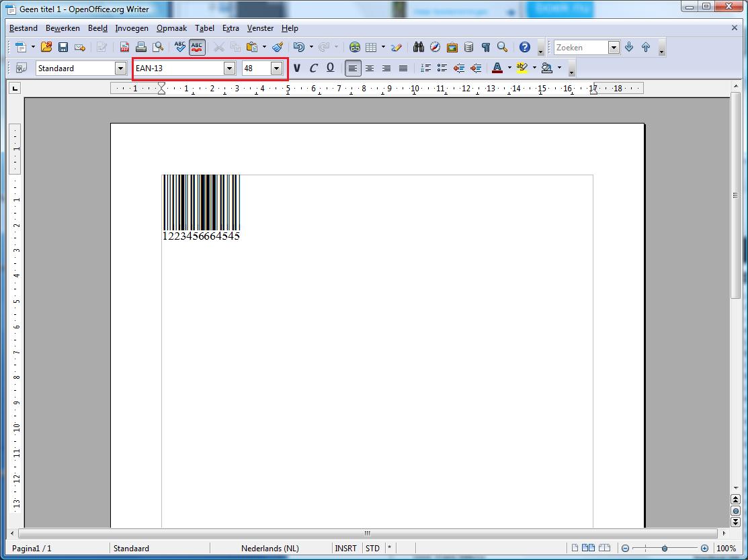
Task: Click the center alignment button
Action: coord(370,68)
